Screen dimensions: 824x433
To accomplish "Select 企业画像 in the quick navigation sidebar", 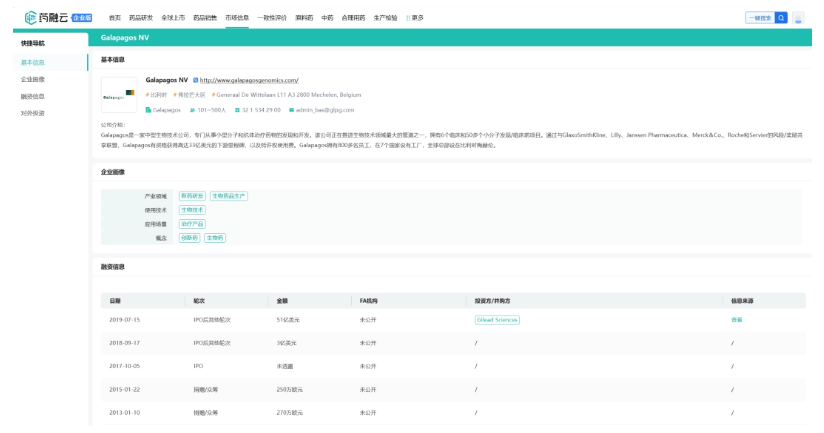I will point(33,79).
